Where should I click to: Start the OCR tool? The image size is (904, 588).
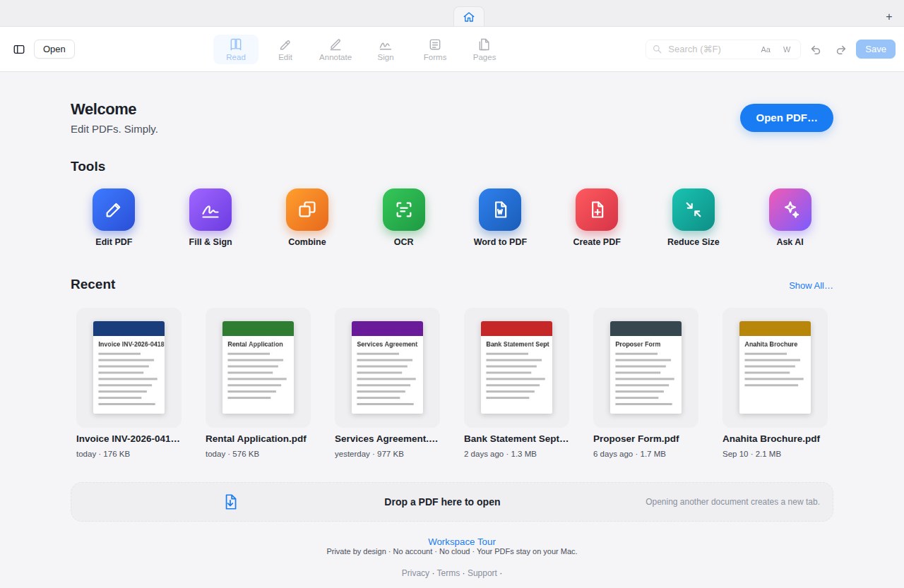(x=404, y=210)
